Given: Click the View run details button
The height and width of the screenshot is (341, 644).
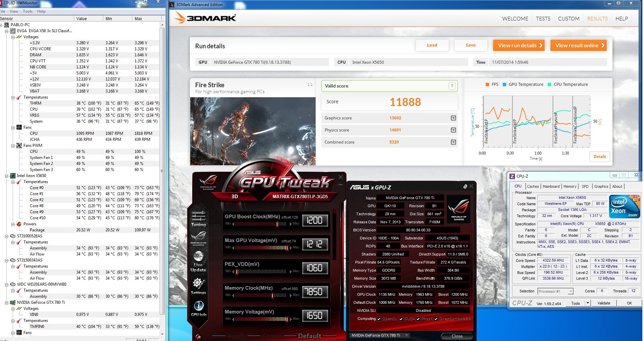Looking at the screenshot, I should (x=519, y=45).
